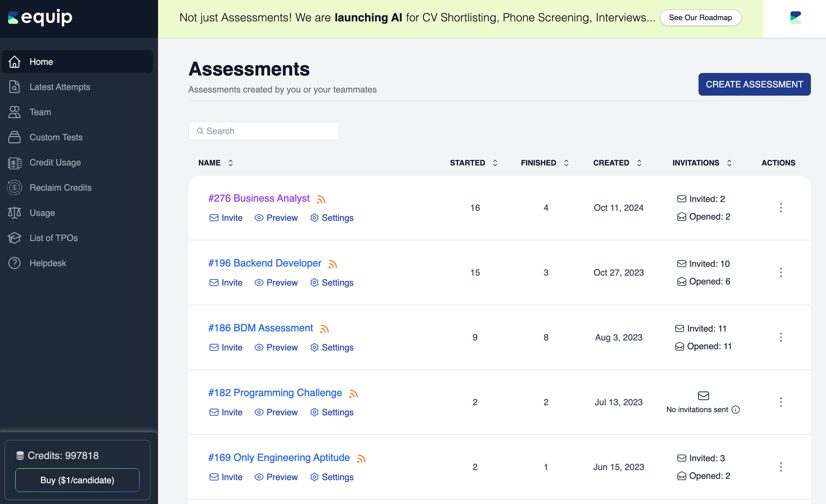The width and height of the screenshot is (826, 504).
Task: Click the orange feed icon next to Only Engineering Aptitude
Action: (x=361, y=459)
